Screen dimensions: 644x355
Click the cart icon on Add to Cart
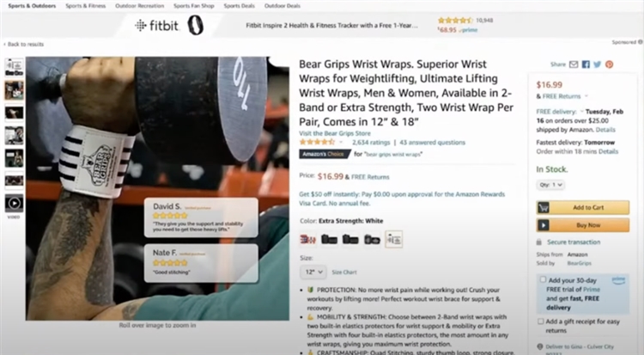coord(544,208)
